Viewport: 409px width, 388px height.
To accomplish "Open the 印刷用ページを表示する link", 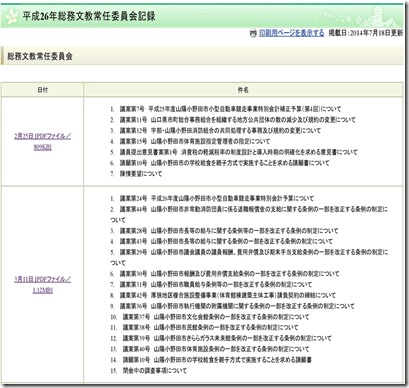I will pyautogui.click(x=292, y=33).
